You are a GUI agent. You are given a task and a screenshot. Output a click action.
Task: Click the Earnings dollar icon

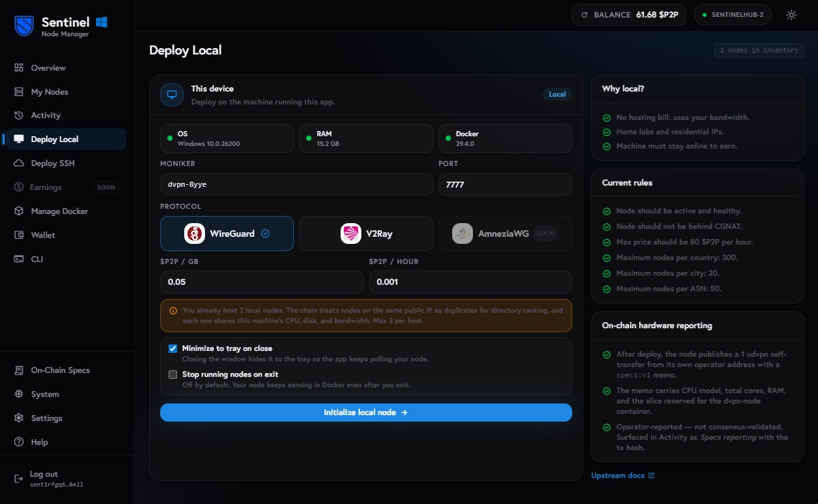(18, 187)
